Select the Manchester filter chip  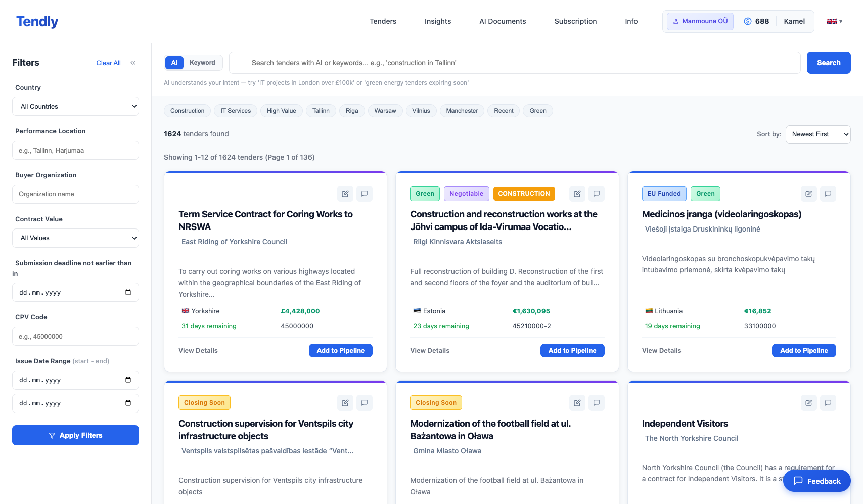pyautogui.click(x=462, y=111)
